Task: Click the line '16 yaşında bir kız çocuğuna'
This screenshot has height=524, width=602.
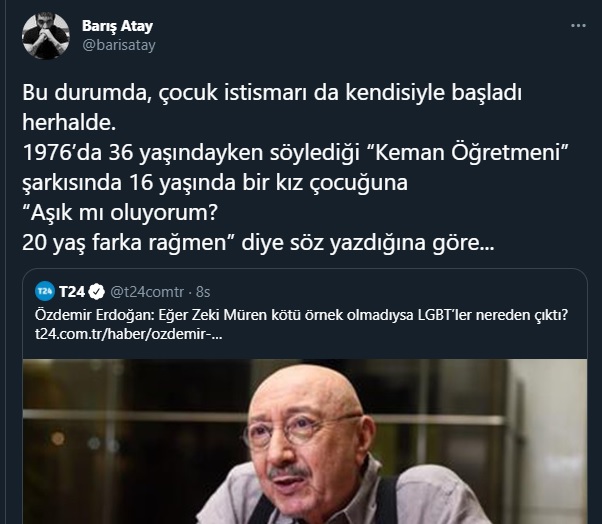Action: [x=215, y=183]
